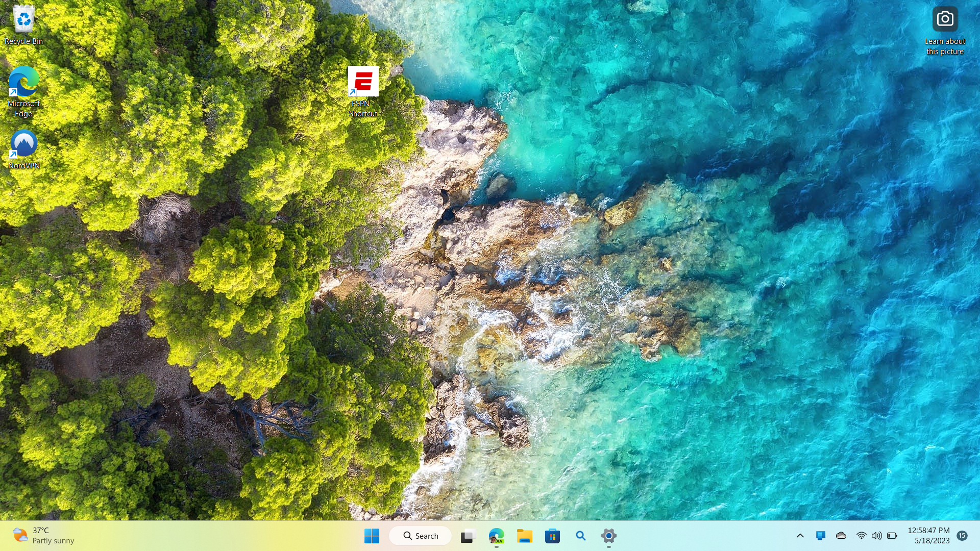Viewport: 980px width, 551px height.
Task: Check the battery status icon
Action: tap(892, 536)
